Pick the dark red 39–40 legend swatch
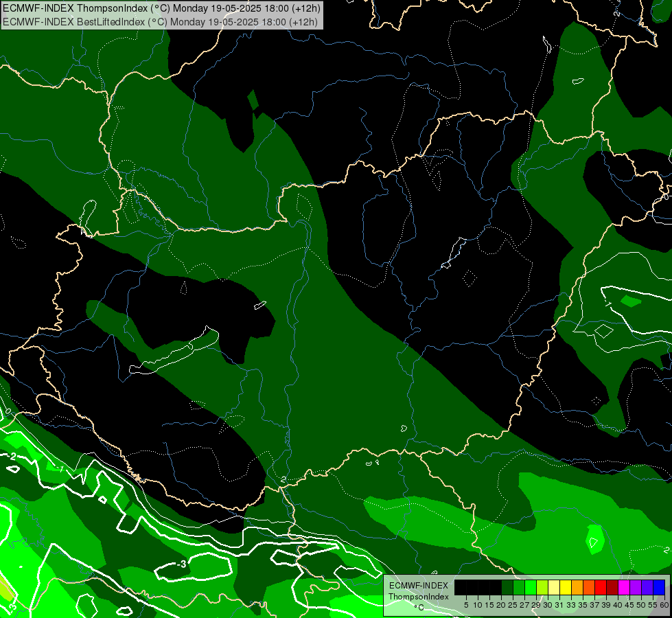This screenshot has height=618, width=672. [x=612, y=588]
